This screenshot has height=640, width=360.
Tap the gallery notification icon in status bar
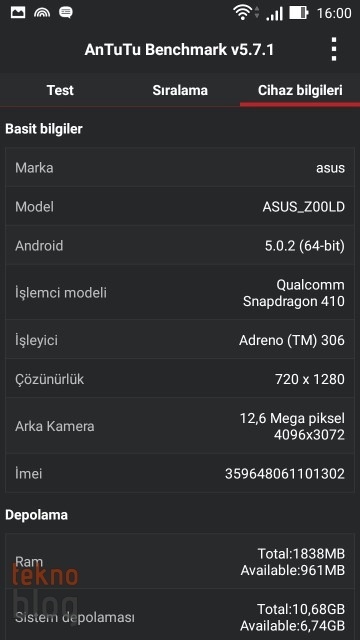tap(18, 12)
